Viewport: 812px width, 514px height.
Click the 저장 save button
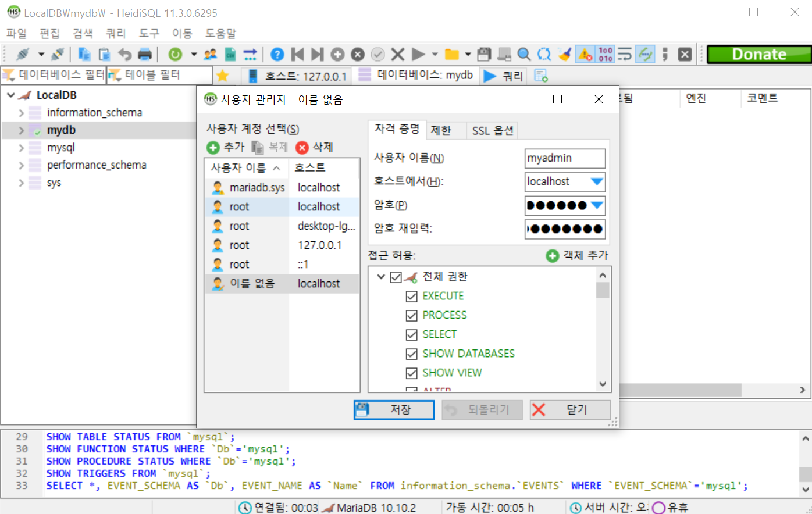point(394,410)
